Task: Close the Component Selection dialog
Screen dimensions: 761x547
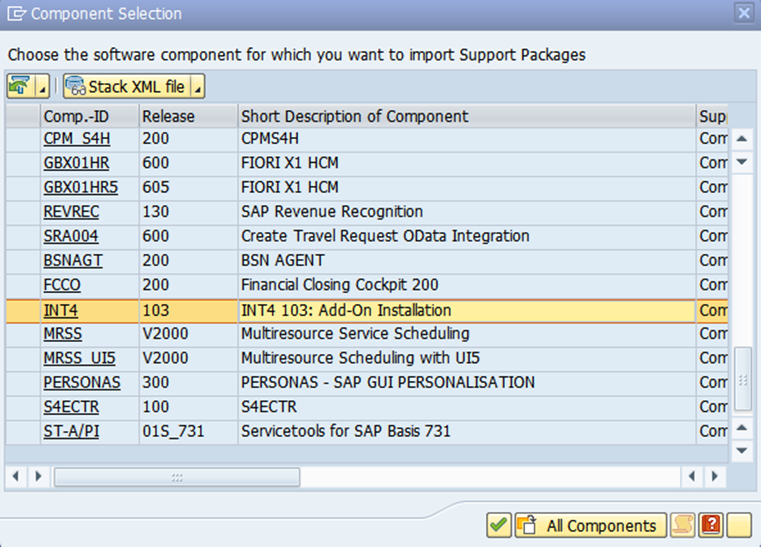Action: (744, 13)
